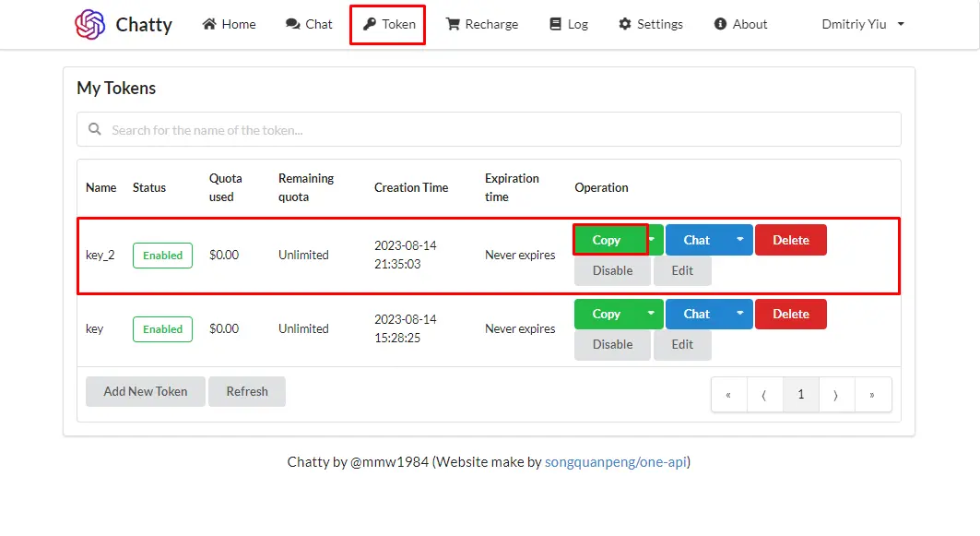Edit the key_2 token
The image size is (980, 536).
tap(682, 271)
